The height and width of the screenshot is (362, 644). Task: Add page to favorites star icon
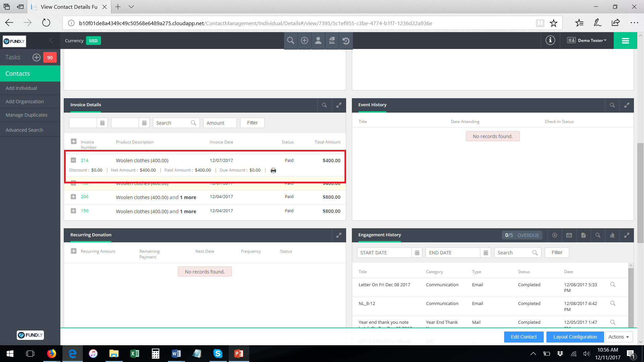pos(553,23)
